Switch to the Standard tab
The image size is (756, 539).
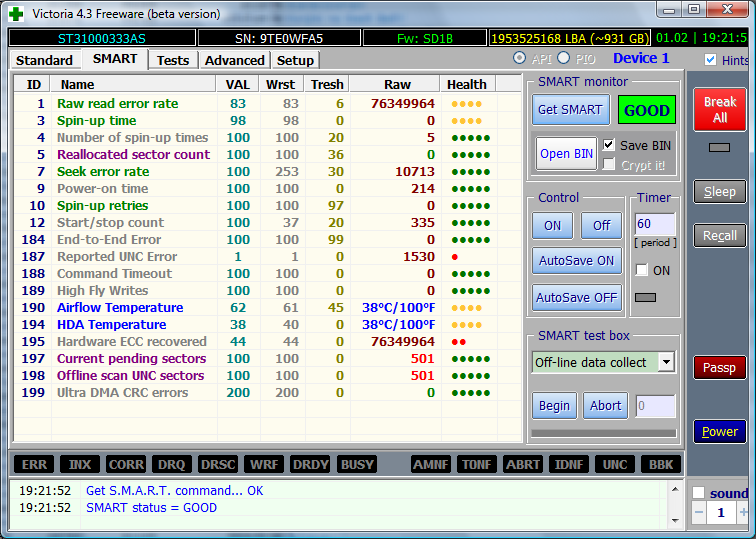(x=44, y=60)
